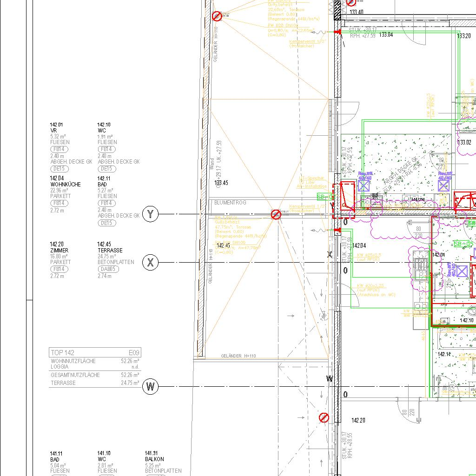Click the DE15 tag under room 142.01 VR

(x=59, y=169)
